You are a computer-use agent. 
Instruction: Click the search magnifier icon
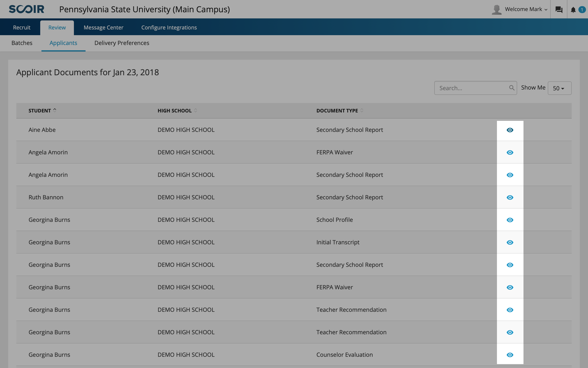[x=512, y=88]
